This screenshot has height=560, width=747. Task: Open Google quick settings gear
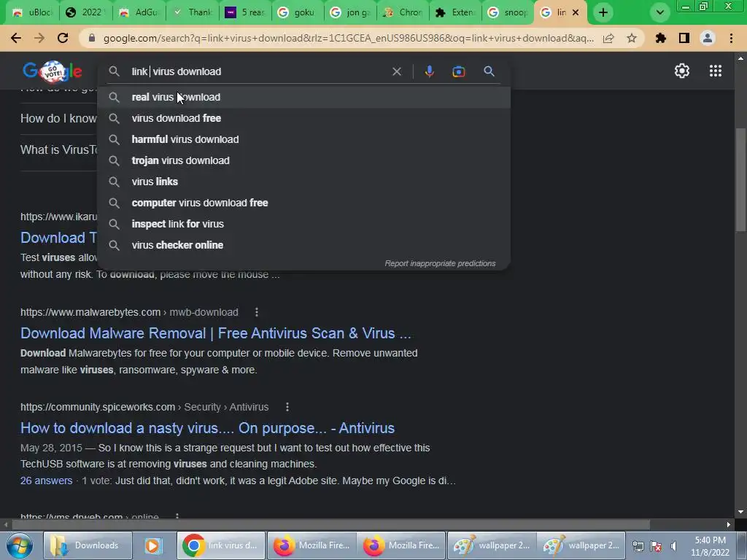click(x=682, y=71)
